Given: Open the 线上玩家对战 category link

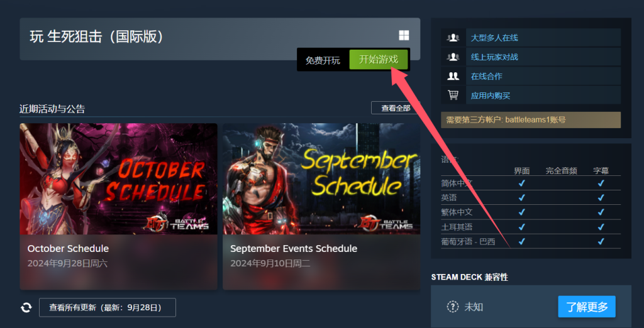Looking at the screenshot, I should (494, 57).
